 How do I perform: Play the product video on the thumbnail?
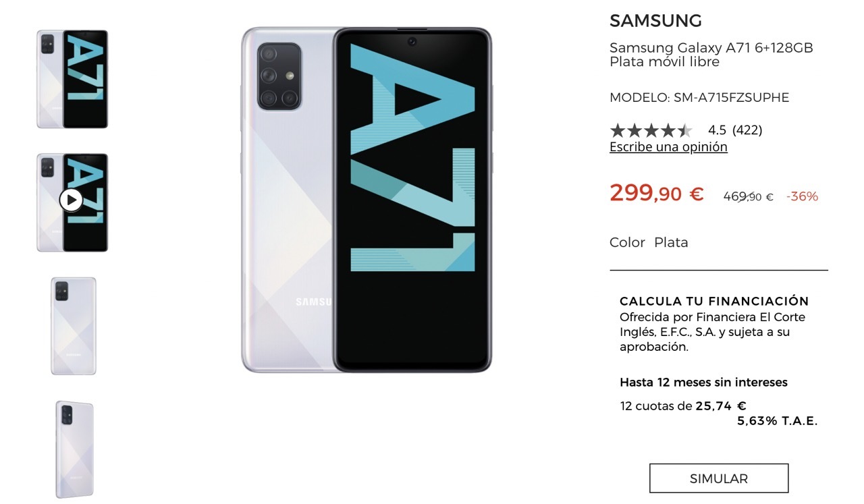click(71, 200)
